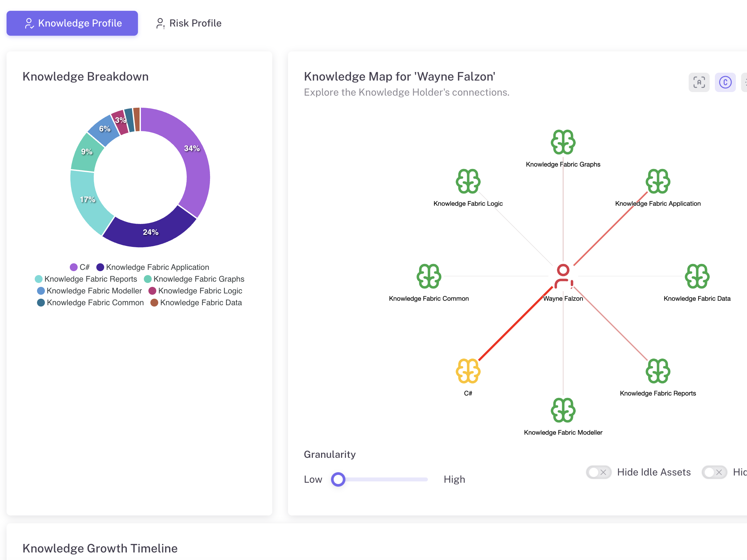Viewport: 747px width, 560px height.
Task: Select the auto-label frame icon above the map
Action: [699, 82]
